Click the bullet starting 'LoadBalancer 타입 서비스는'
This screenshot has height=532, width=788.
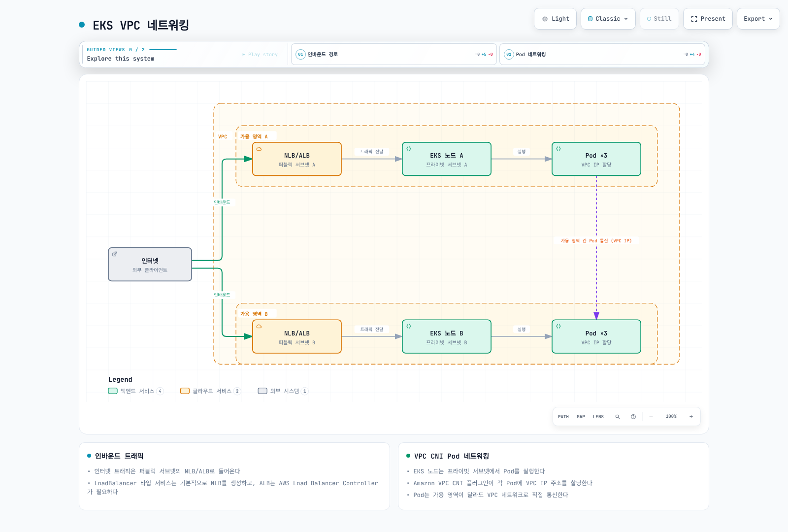[232, 488]
